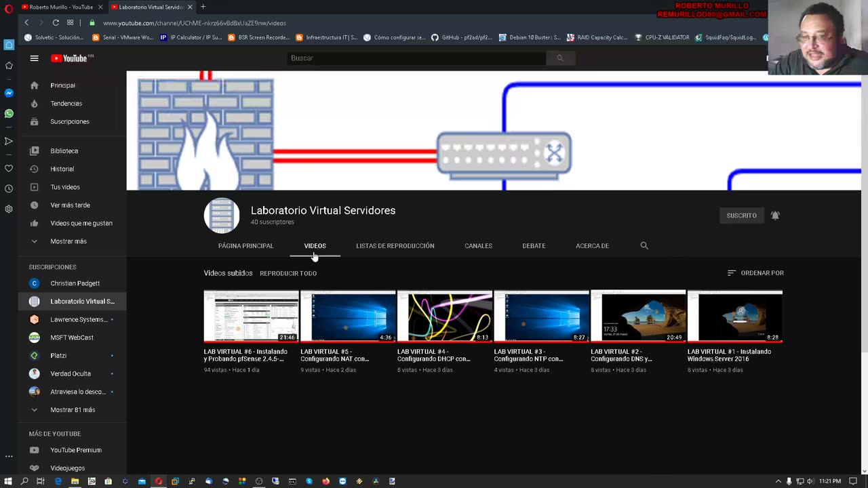This screenshot has width=868, height=488.
Task: Open Suscripciones in the sidebar
Action: pyautogui.click(x=72, y=122)
